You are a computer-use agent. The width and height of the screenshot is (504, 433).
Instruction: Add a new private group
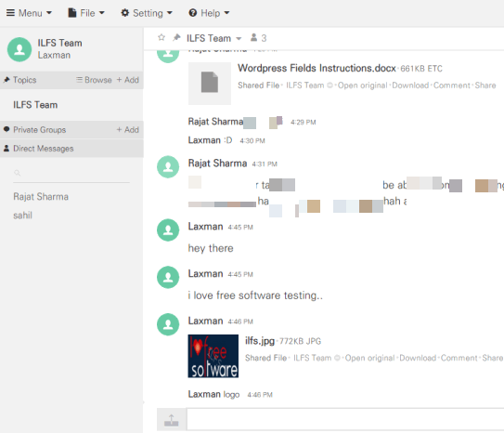127,130
